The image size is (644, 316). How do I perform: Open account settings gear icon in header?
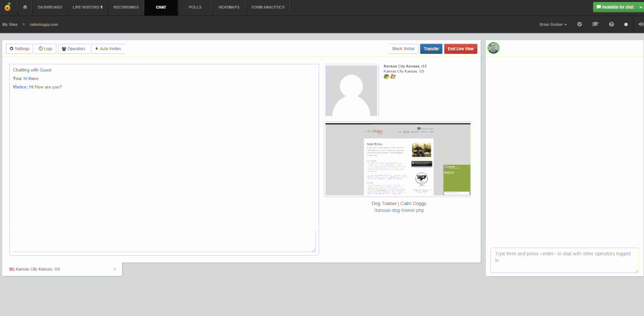pyautogui.click(x=580, y=25)
